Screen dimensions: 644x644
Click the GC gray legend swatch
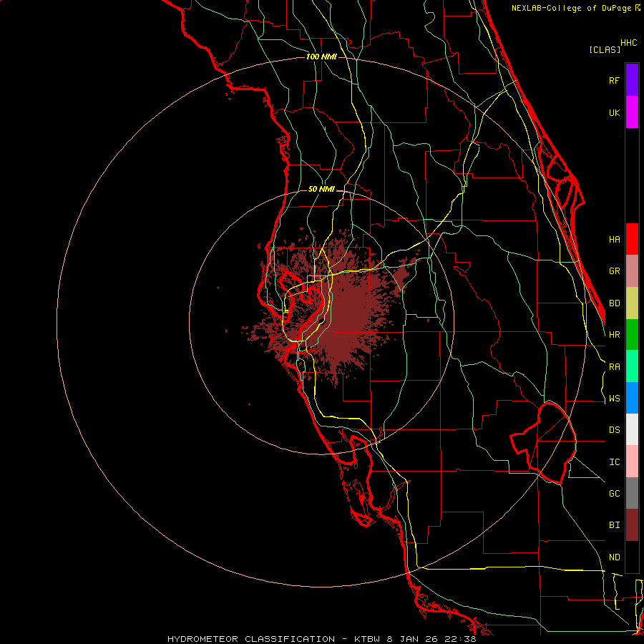pos(632,493)
